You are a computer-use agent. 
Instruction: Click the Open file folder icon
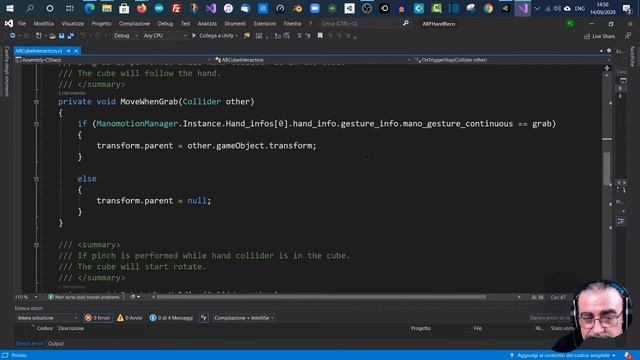click(x=52, y=36)
